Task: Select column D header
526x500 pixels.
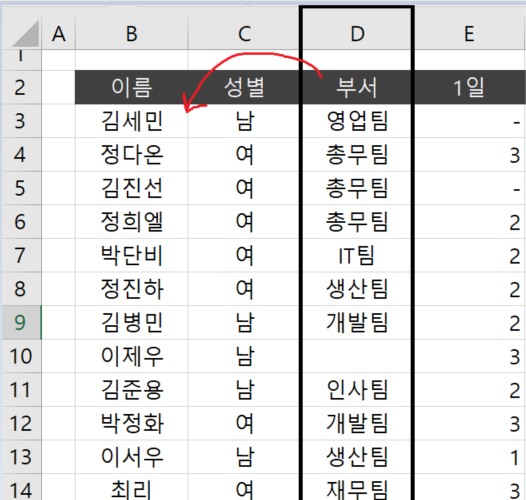Action: (357, 33)
